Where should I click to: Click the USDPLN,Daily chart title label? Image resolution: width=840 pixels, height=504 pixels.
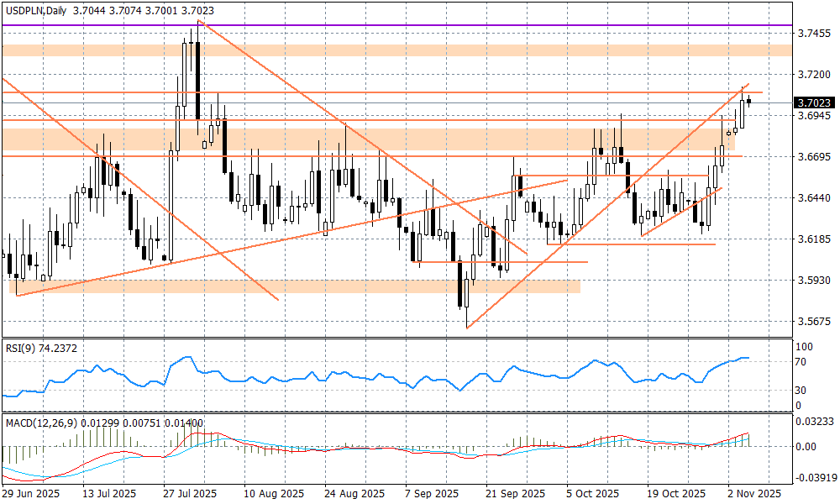click(34, 8)
